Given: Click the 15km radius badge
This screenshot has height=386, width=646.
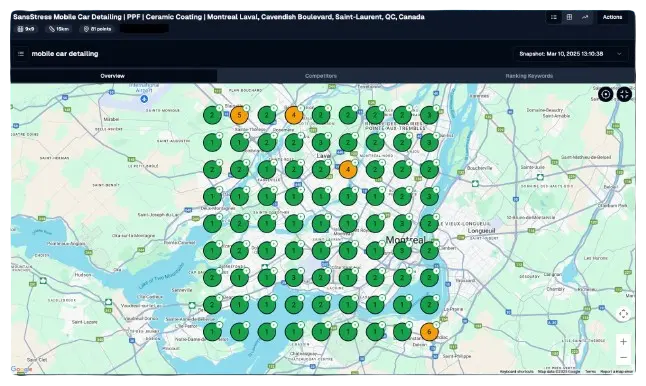Looking at the screenshot, I should (x=59, y=29).
